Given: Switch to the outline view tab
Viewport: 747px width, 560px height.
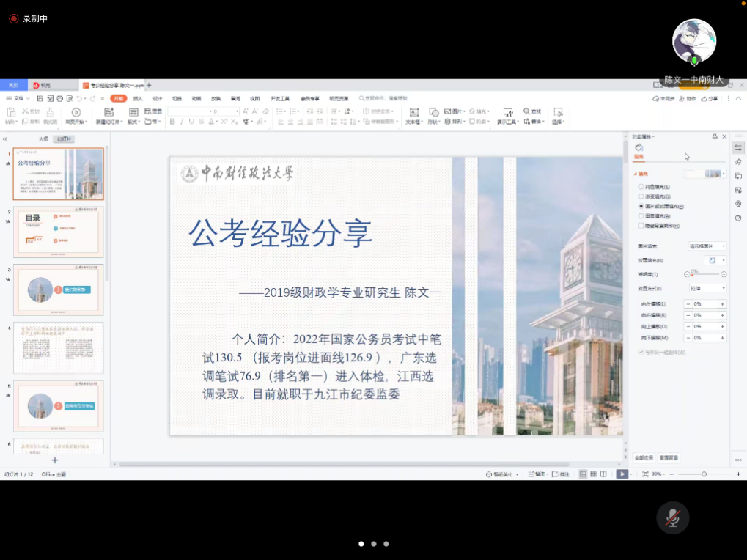Looking at the screenshot, I should (x=43, y=139).
